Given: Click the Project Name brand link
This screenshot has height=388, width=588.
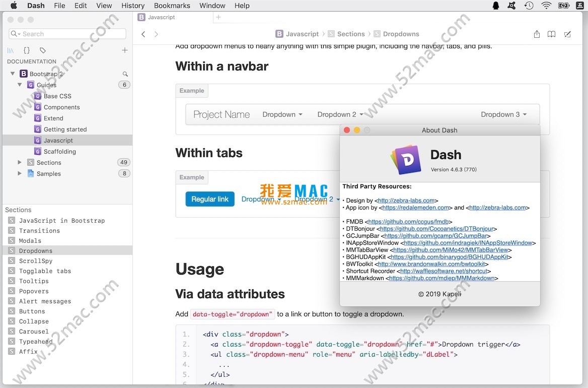Looking at the screenshot, I should tap(222, 114).
